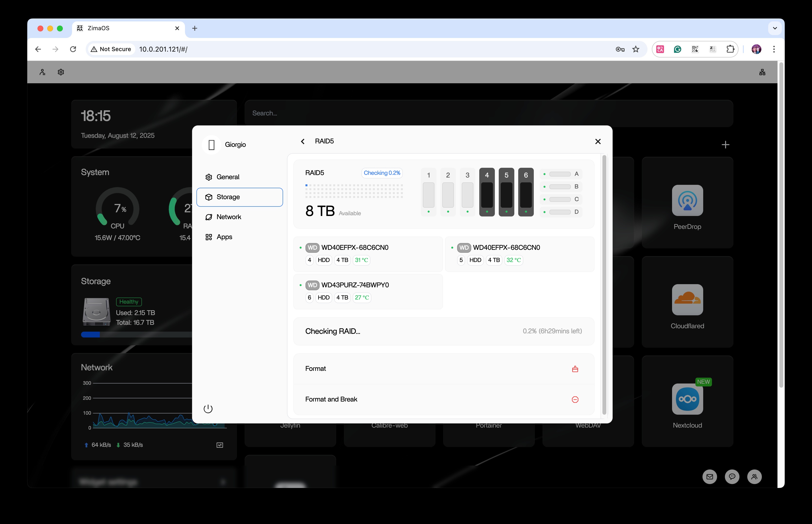812x524 pixels.
Task: Select drive bay slot 1
Action: tap(428, 192)
